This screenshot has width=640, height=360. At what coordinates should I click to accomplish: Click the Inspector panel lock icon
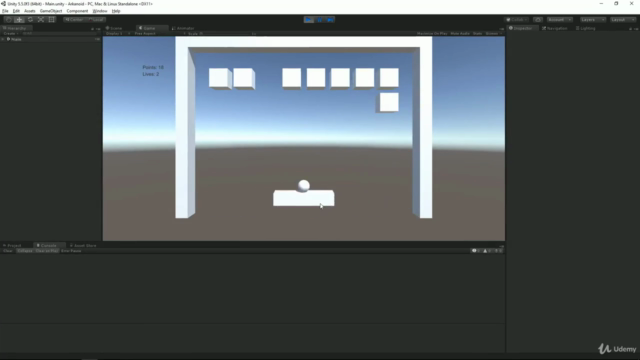pos(631,29)
